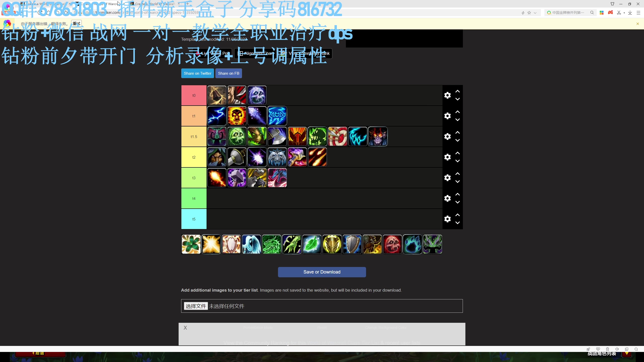Select the fire explosion icon in t3 row
644x362 pixels.
(216, 178)
